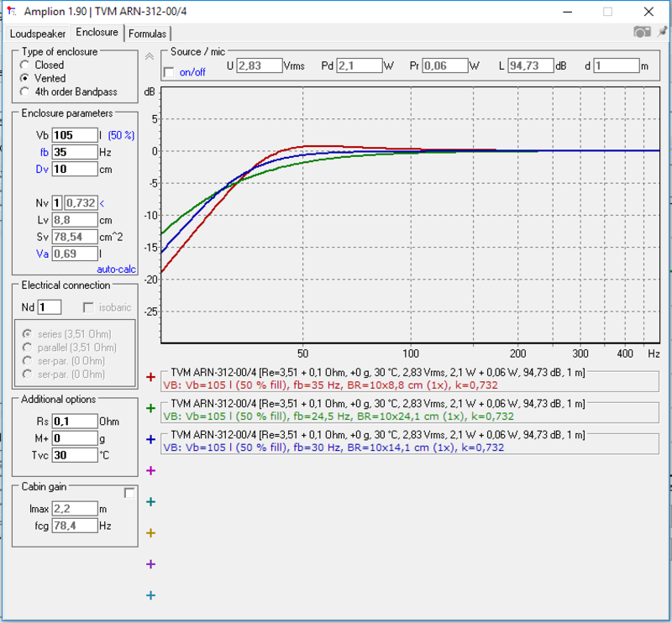This screenshot has width=672, height=623.
Task: Click the L level field 94,73
Action: click(x=531, y=65)
